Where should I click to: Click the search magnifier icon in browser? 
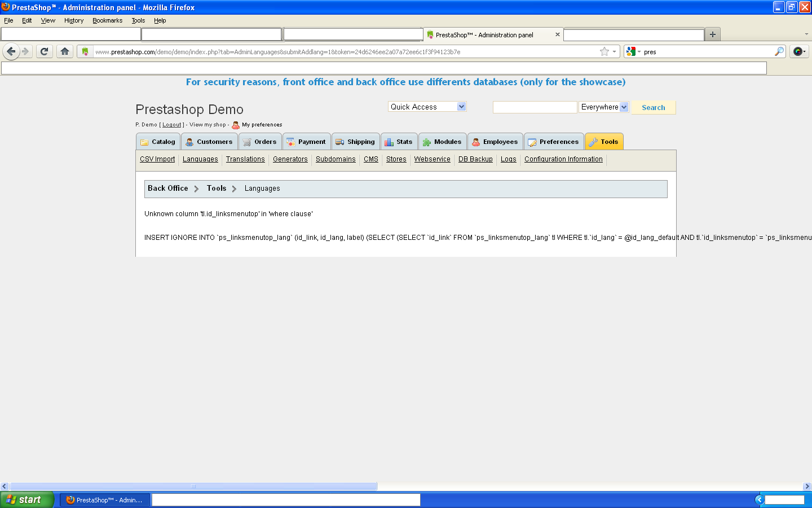click(x=779, y=51)
